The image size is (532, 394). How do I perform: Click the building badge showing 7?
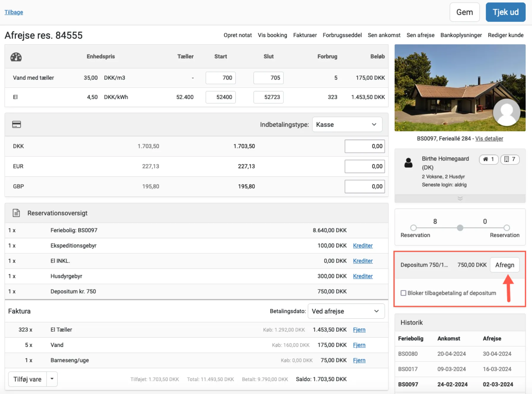coord(510,159)
